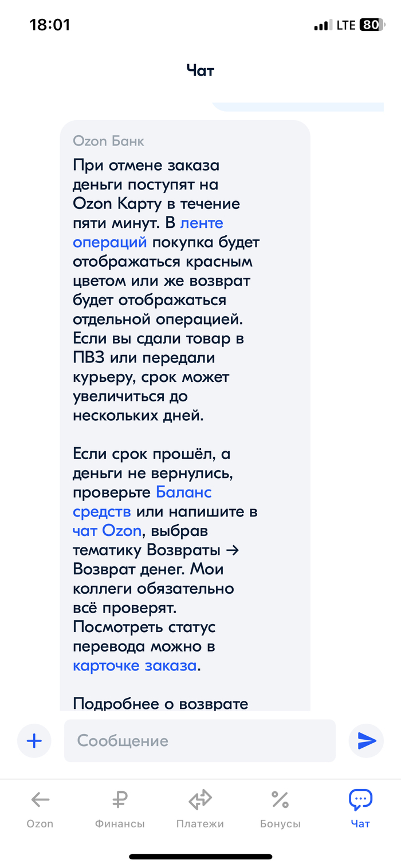This screenshot has height=868, width=401.
Task: Switch to the Бонусы tab label
Action: click(x=280, y=824)
